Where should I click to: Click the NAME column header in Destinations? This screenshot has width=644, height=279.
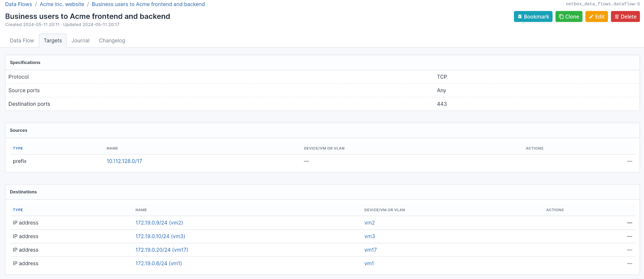[141, 210]
